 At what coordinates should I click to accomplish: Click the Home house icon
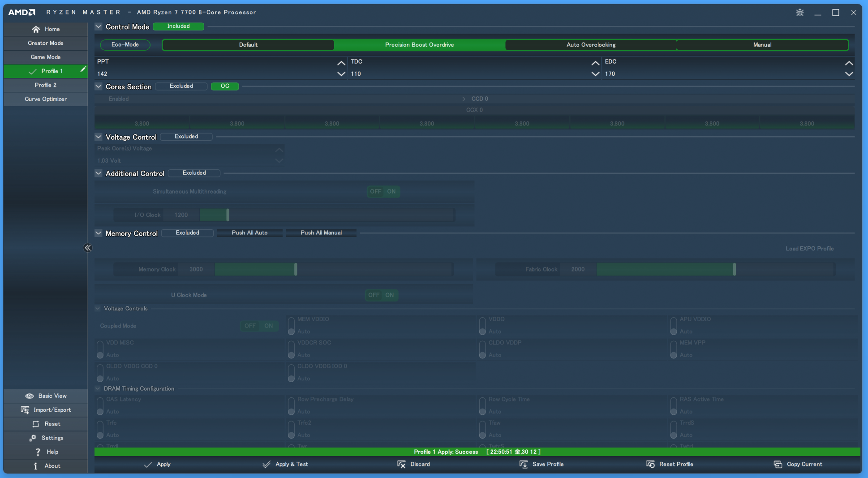(36, 29)
